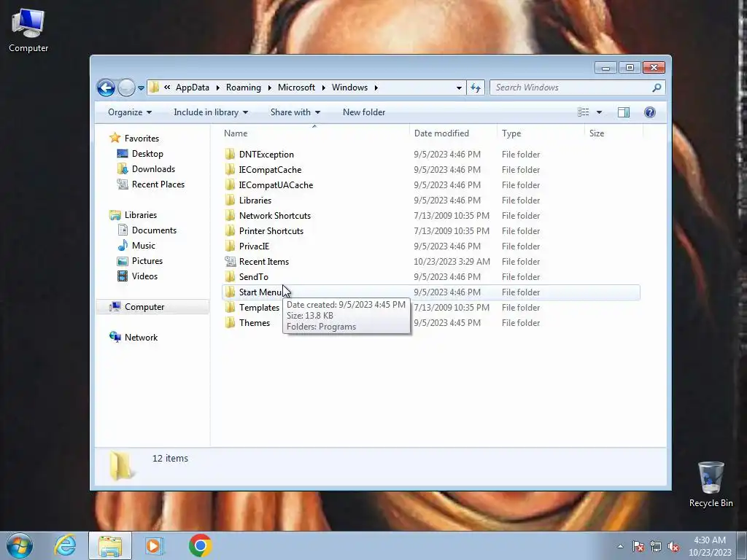Open Recent Places in Favorites
Viewport: 747px width, 560px height.
pyautogui.click(x=158, y=184)
